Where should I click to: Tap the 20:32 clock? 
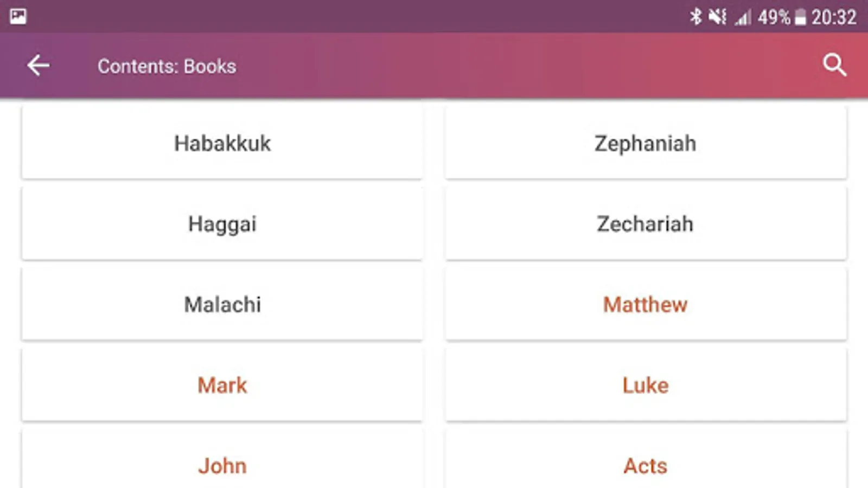pyautogui.click(x=834, y=17)
